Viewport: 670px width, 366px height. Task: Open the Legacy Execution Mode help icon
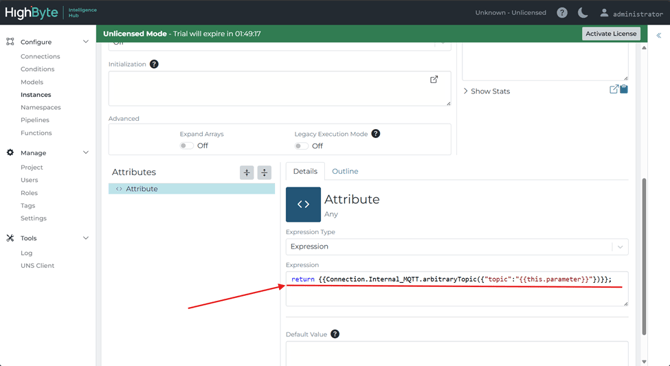click(376, 134)
